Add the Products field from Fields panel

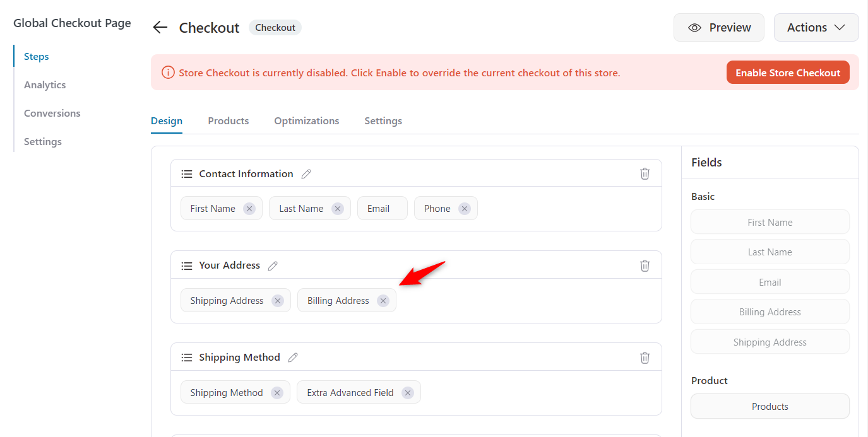770,406
